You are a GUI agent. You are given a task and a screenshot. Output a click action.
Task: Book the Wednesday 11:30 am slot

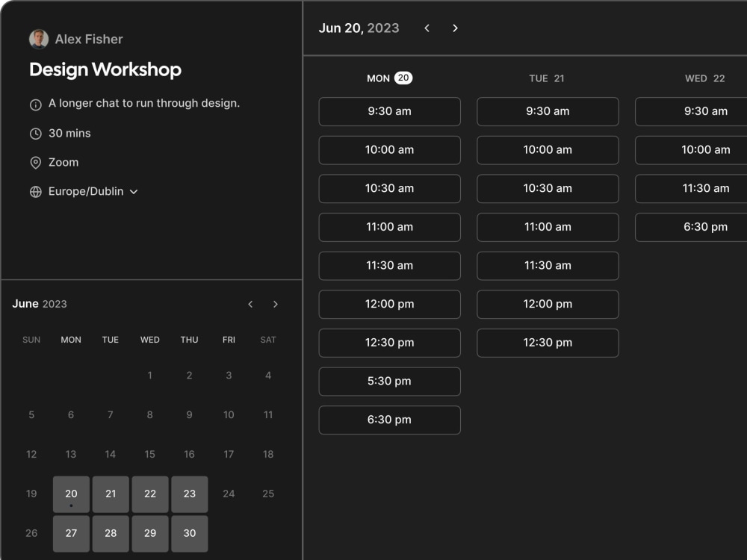(691, 189)
